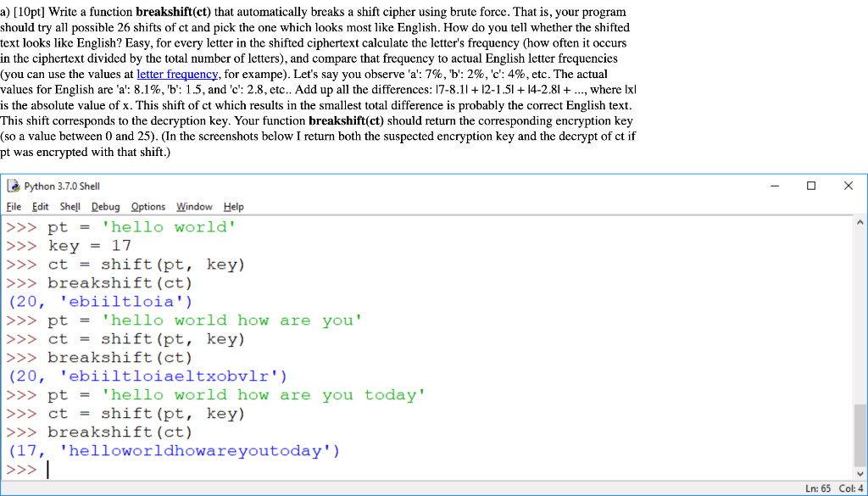Click the scrollbar down arrow
This screenshot has width=868, height=496.
tap(860, 474)
